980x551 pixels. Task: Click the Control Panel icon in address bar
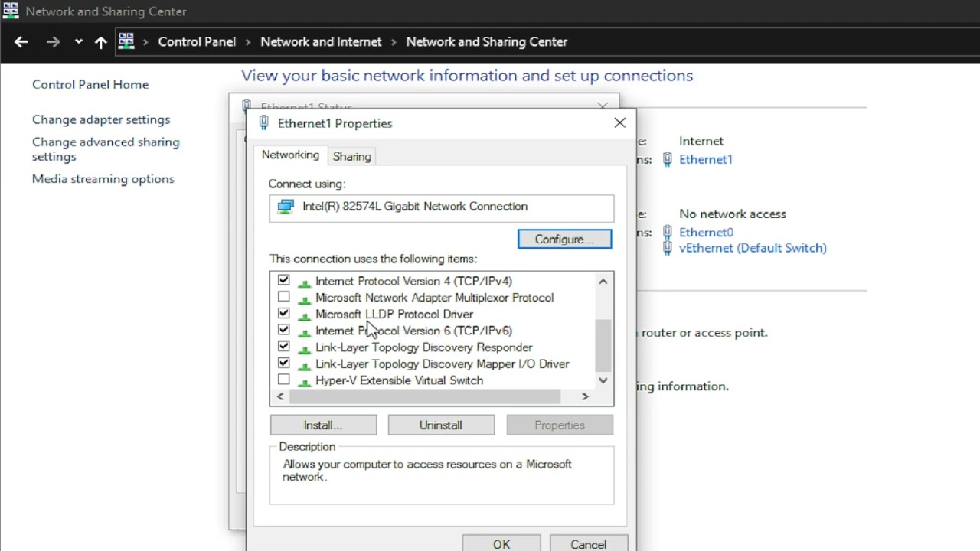[126, 41]
